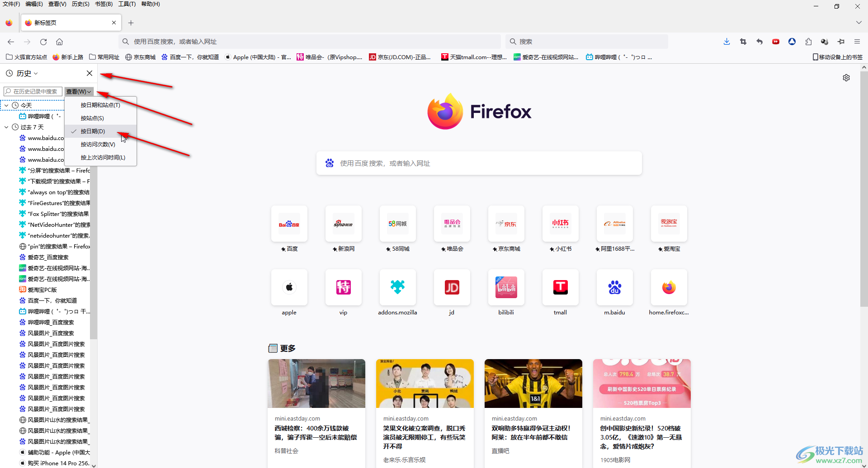
Task: Open the Firefox hamburger menu
Action: coord(857,42)
